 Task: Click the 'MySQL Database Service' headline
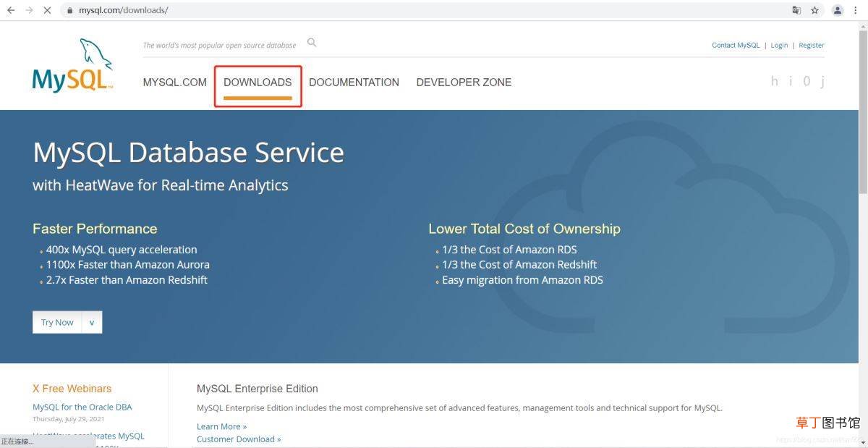(x=188, y=153)
